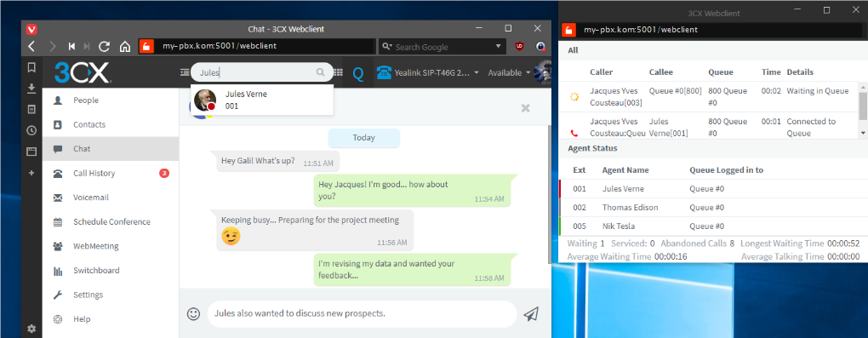
Task: Open the dial pad grid icon
Action: pos(338,72)
